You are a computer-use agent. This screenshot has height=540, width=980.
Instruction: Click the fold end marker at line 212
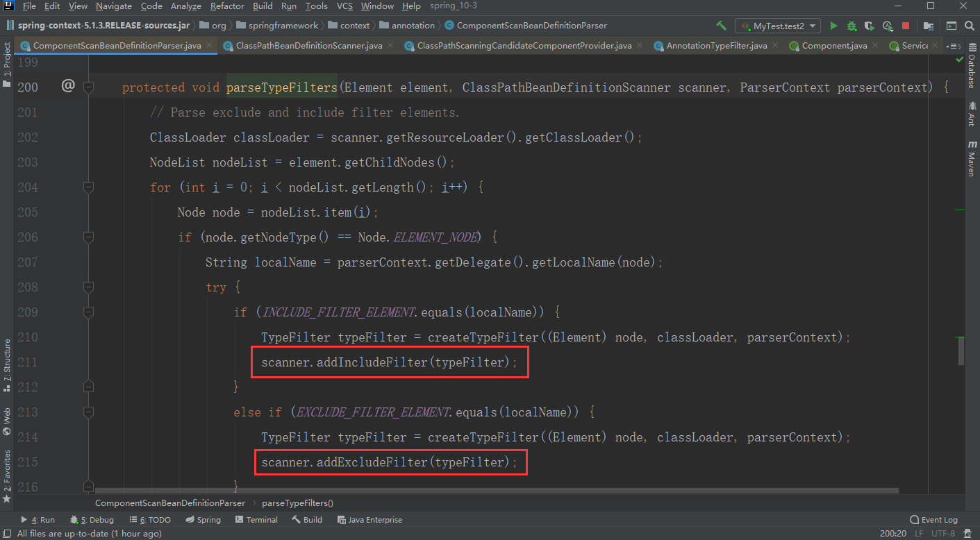click(x=88, y=387)
